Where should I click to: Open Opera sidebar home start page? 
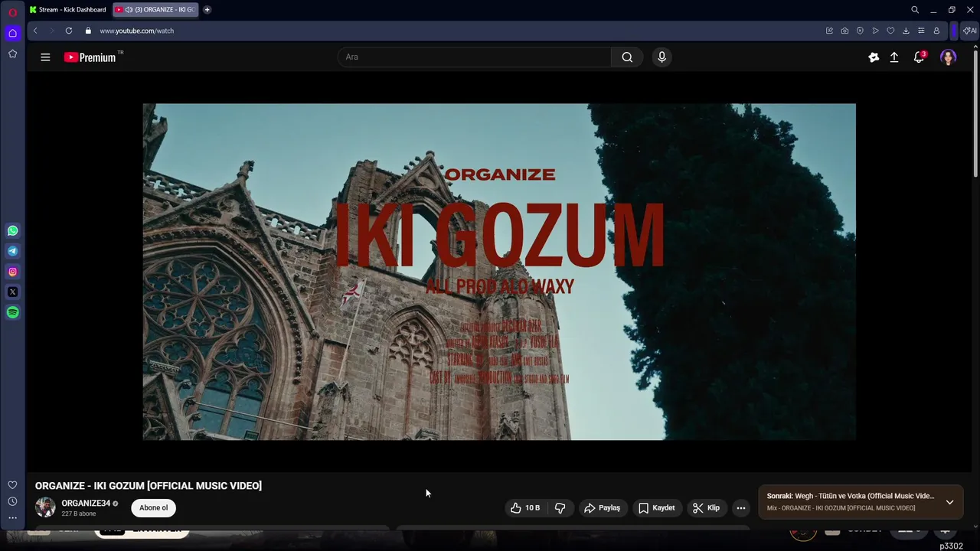click(x=12, y=33)
